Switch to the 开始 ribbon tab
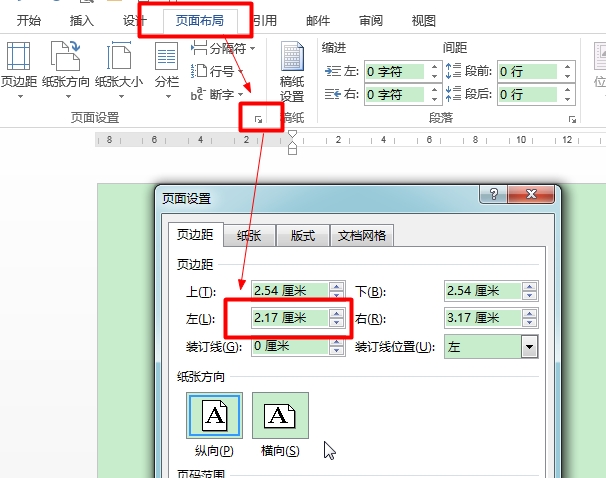Image resolution: width=606 pixels, height=478 pixels. (x=29, y=20)
